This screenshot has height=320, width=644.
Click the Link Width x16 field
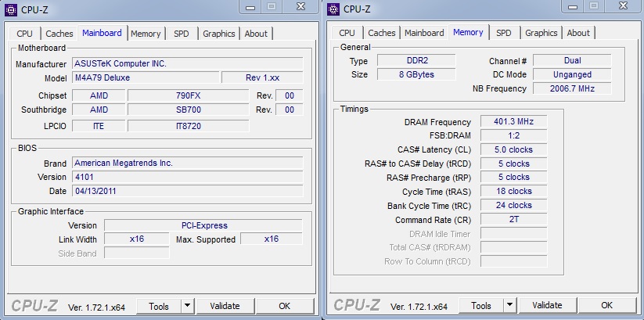coord(137,239)
